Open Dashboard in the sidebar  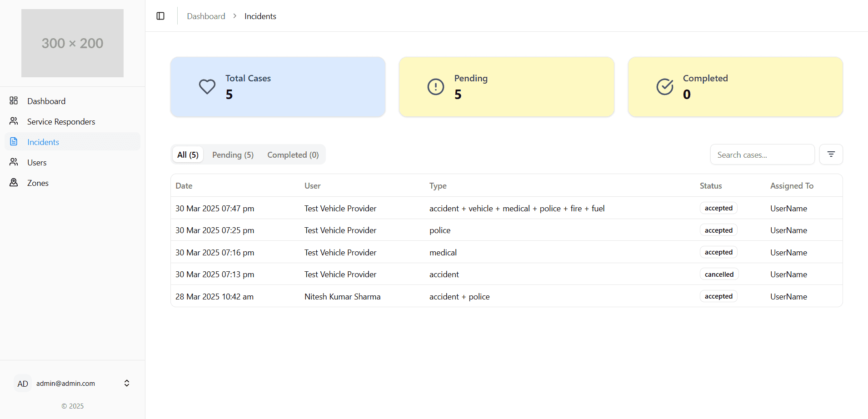(73, 101)
